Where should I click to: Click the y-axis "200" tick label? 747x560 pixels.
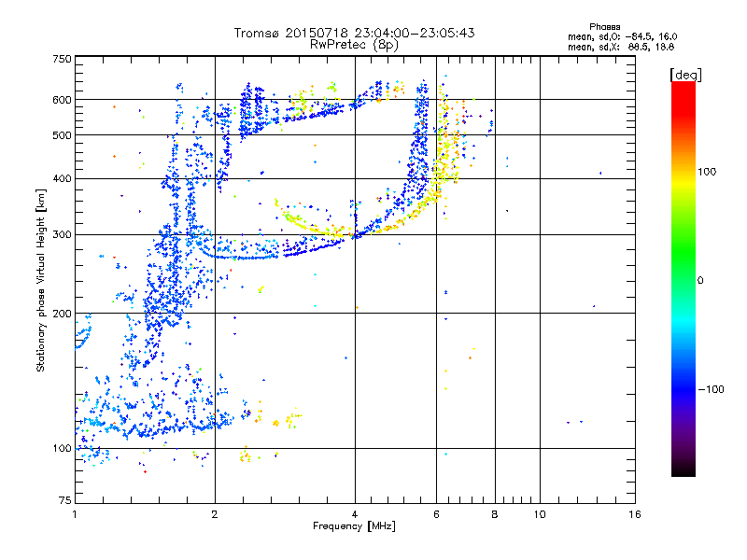[x=62, y=314]
